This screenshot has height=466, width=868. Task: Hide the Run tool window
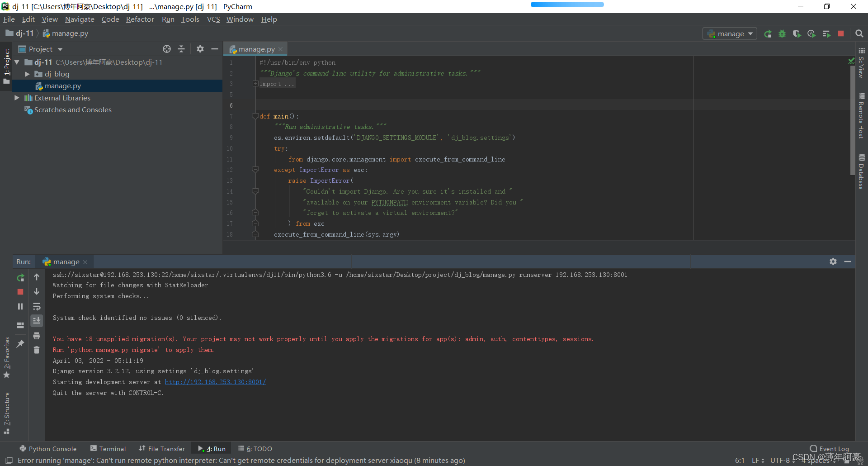(848, 262)
